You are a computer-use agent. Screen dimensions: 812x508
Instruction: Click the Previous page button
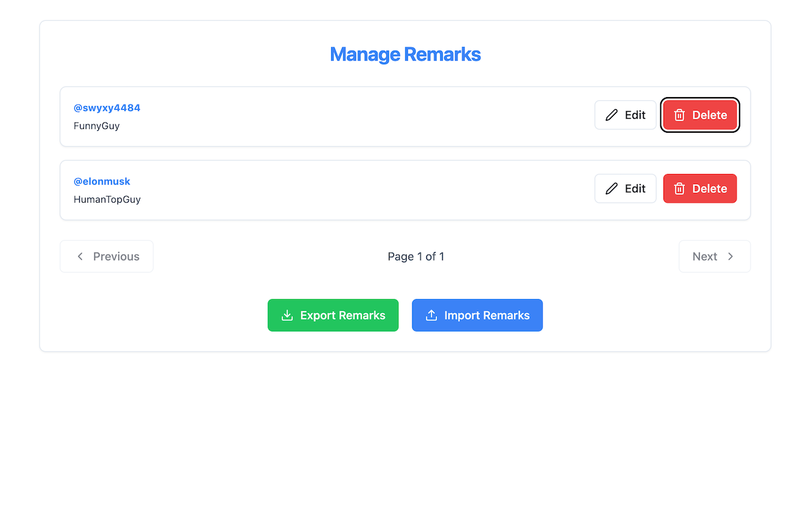tap(107, 257)
